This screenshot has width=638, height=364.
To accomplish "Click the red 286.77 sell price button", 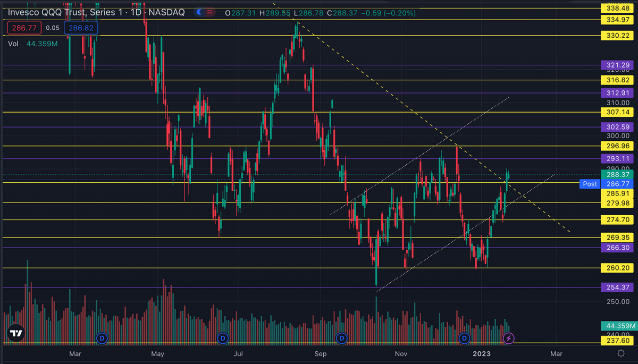I will coord(24,28).
